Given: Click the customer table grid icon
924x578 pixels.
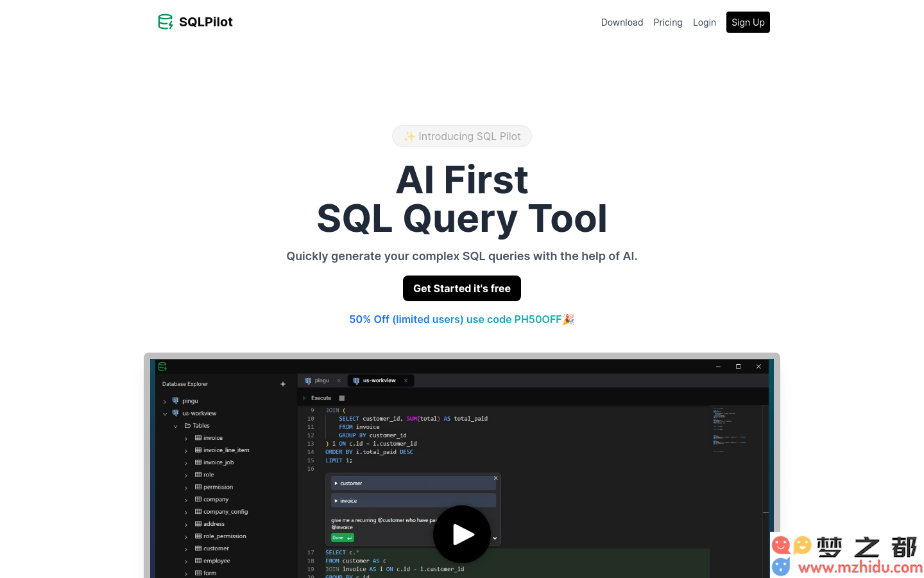Looking at the screenshot, I should coord(198,548).
